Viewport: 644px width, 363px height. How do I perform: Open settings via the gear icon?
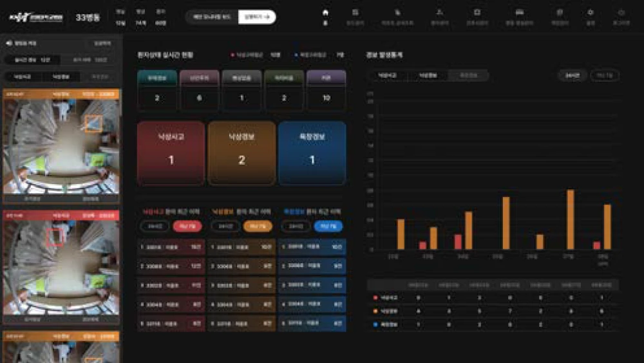590,13
